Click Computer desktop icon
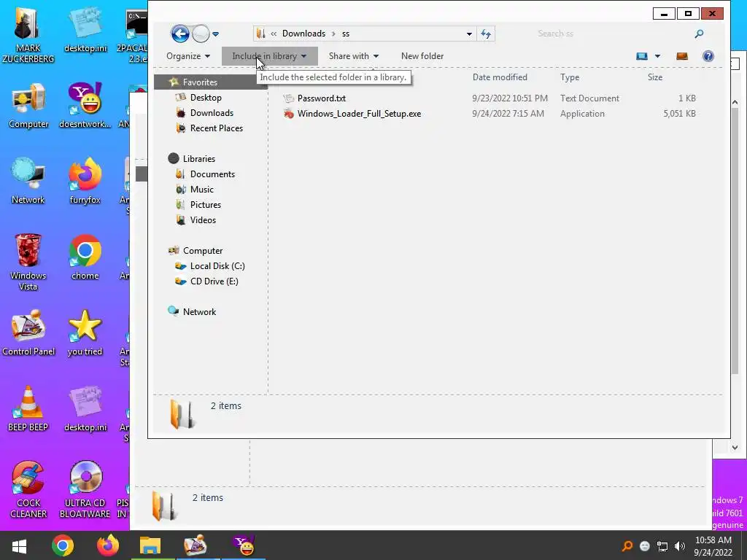The height and width of the screenshot is (560, 747). tap(28, 106)
